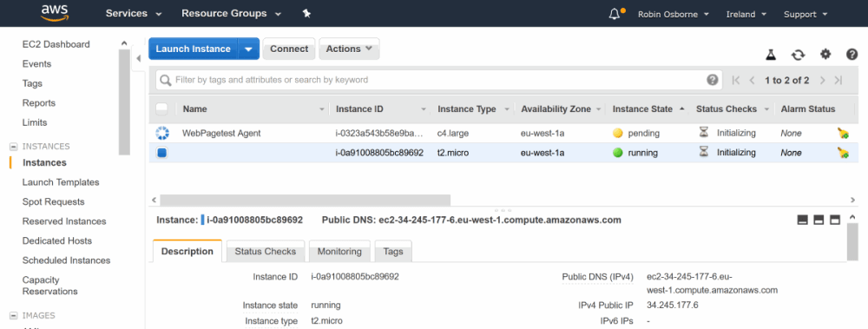This screenshot has height=329, width=868.
Task: Open Spot Requests link
Action: coord(54,201)
